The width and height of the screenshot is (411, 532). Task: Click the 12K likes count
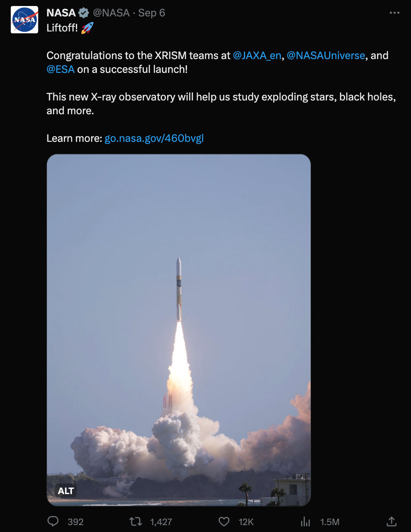pyautogui.click(x=246, y=522)
